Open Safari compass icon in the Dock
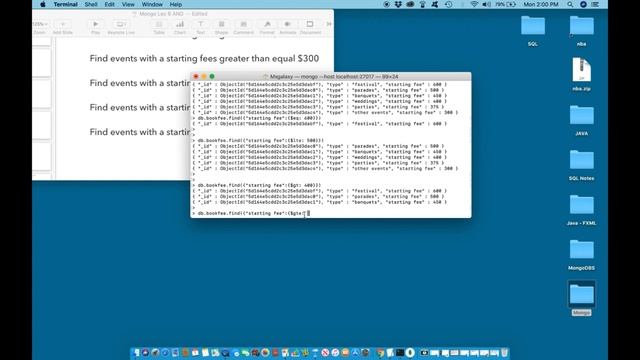This screenshot has height=360, width=640. [x=165, y=353]
